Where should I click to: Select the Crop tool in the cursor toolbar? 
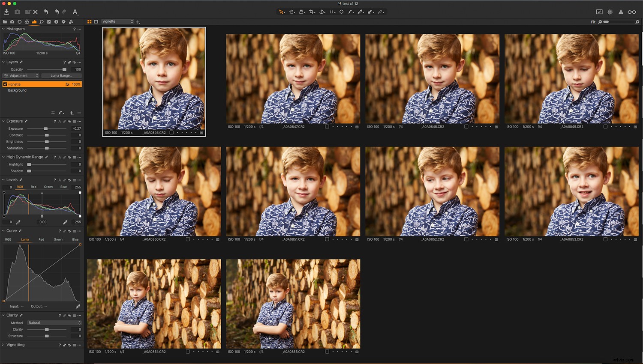pyautogui.click(x=312, y=12)
